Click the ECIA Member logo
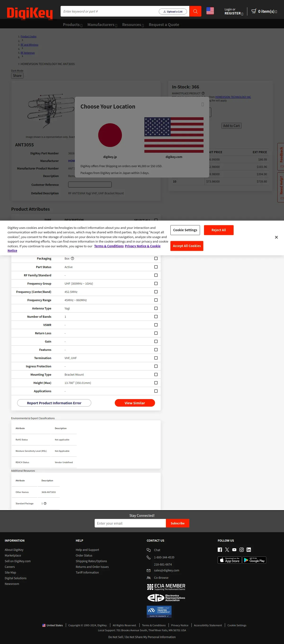 pos(166,587)
